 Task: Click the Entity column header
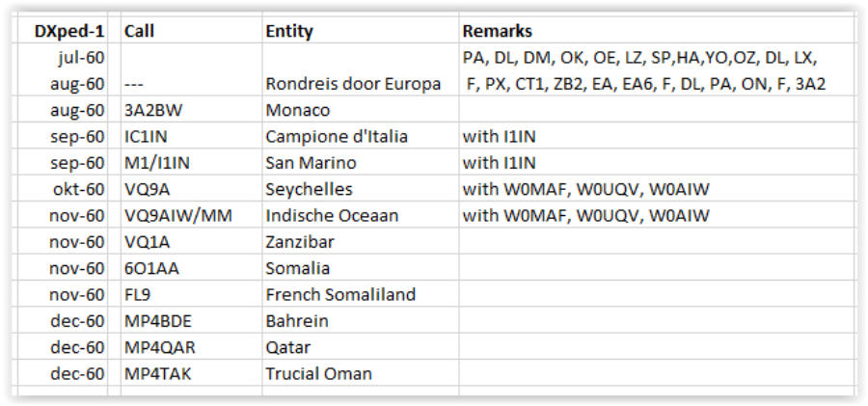(289, 31)
